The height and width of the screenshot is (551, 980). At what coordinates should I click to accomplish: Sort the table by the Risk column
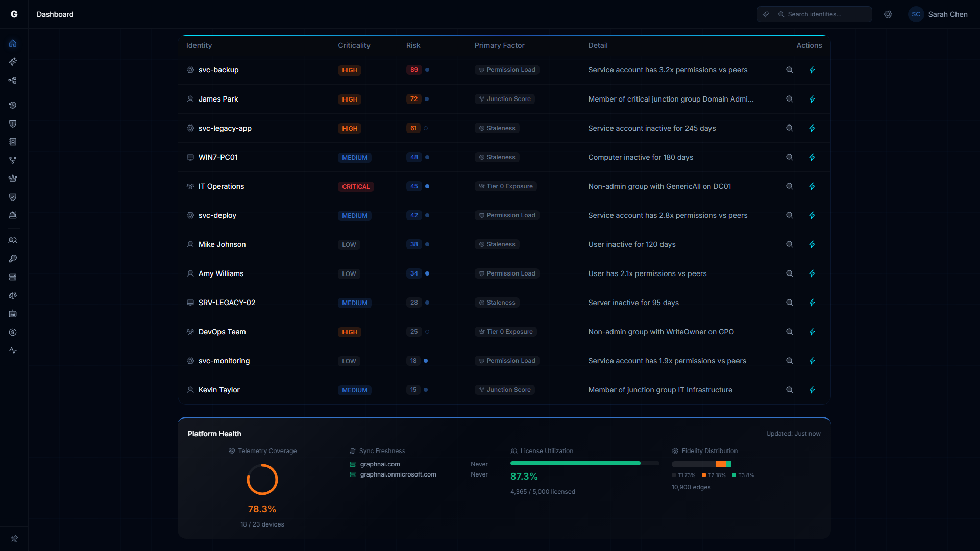tap(413, 45)
